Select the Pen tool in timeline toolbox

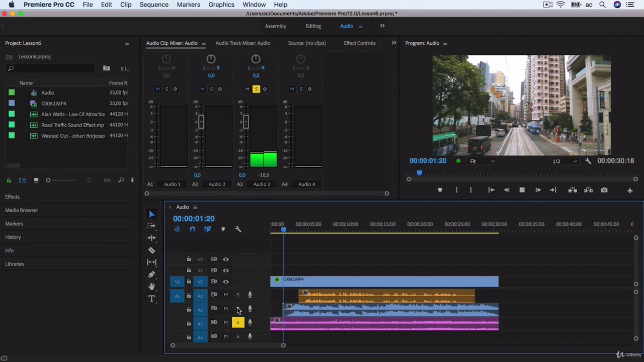click(151, 275)
